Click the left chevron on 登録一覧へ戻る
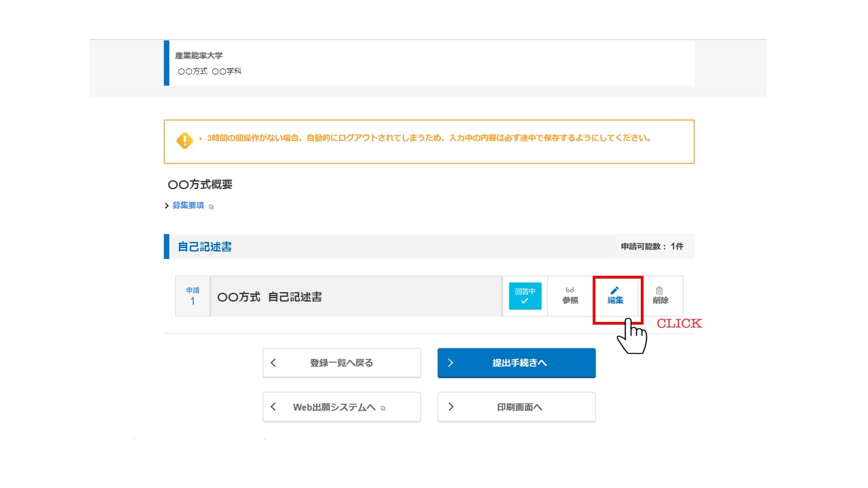The width and height of the screenshot is (868, 488). pos(273,363)
